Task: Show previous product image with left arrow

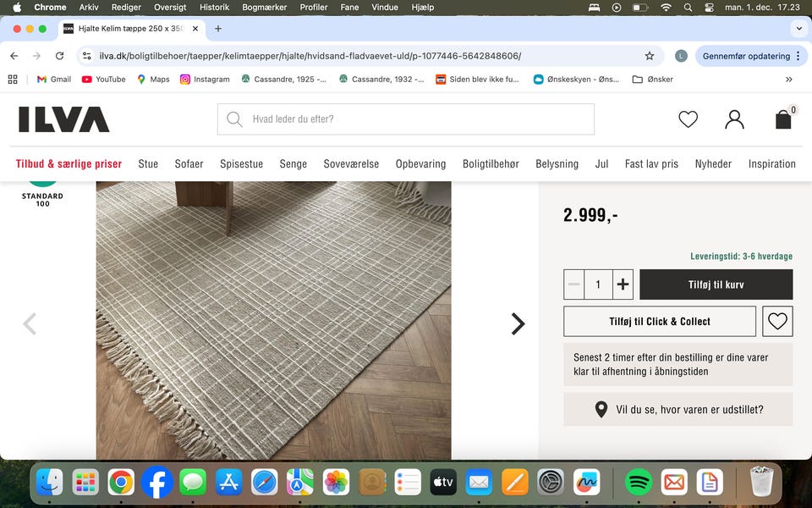Action: [30, 324]
